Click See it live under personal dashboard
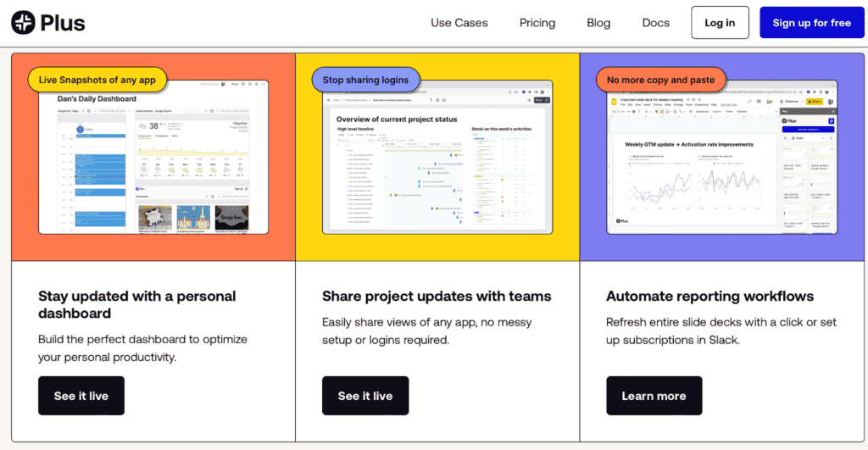The height and width of the screenshot is (450, 868). (x=81, y=396)
